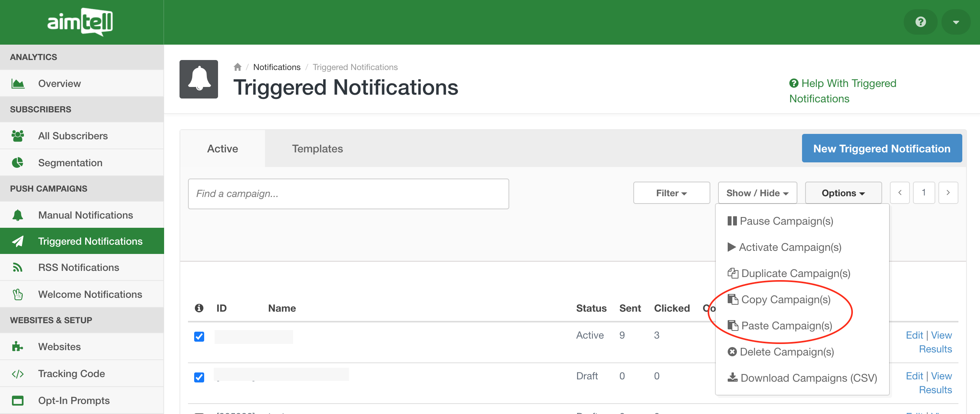Image resolution: width=980 pixels, height=414 pixels.
Task: Open the account dropdown arrow in header
Action: [x=956, y=22]
